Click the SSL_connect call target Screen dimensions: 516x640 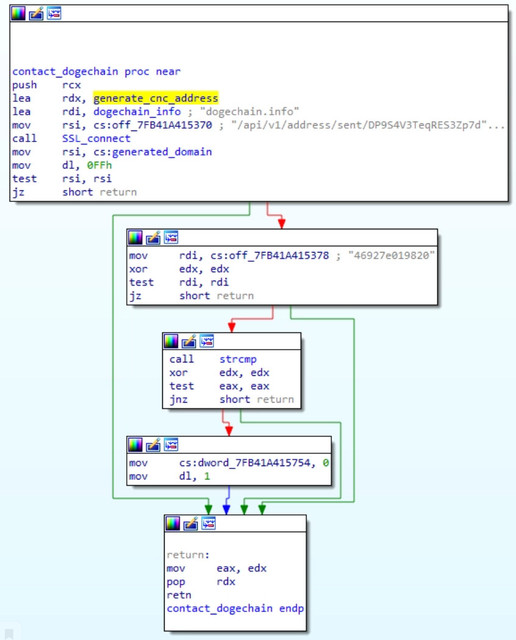(x=96, y=138)
